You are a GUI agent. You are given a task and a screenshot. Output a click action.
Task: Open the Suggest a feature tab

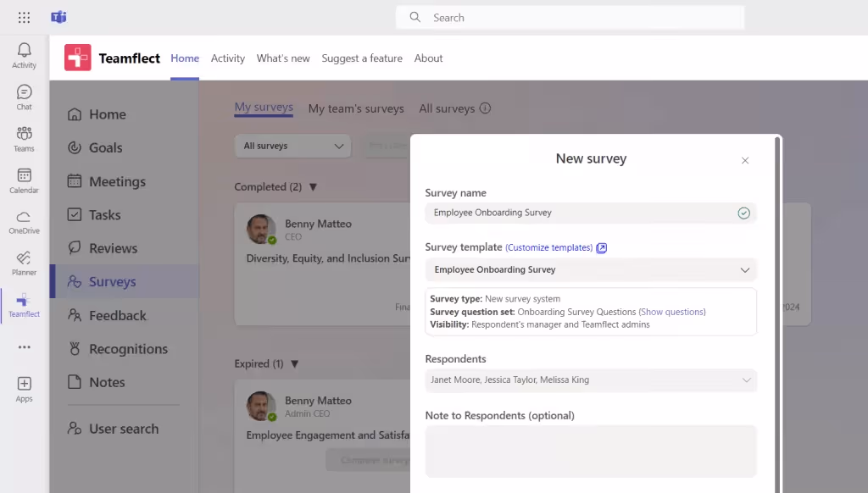362,58
